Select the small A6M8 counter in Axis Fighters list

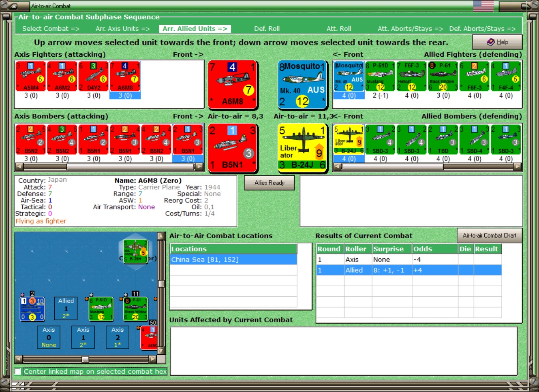(125, 76)
